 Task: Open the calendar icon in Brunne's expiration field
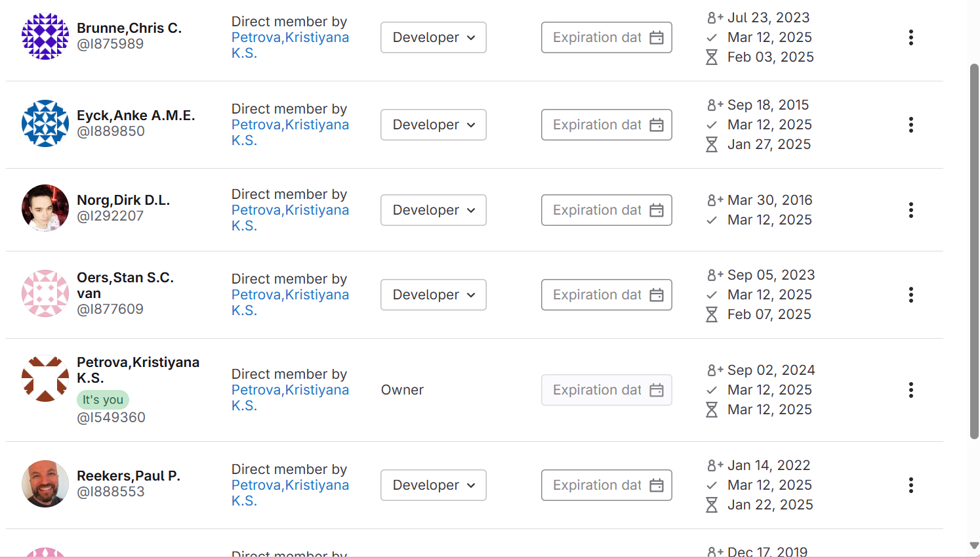pos(657,37)
